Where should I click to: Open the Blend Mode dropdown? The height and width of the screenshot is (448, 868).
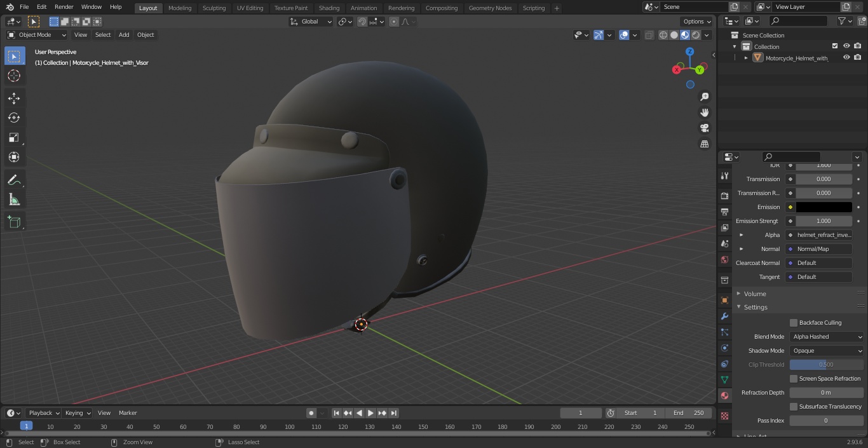[x=827, y=337]
